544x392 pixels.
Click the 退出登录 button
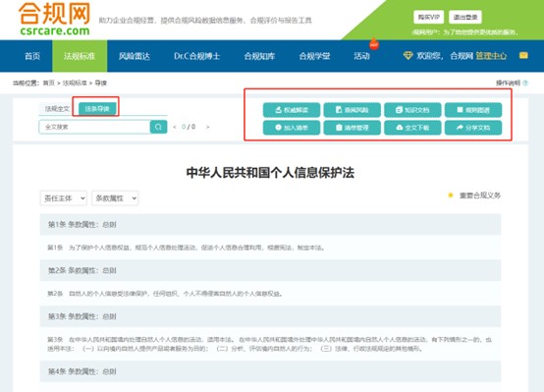(465, 17)
